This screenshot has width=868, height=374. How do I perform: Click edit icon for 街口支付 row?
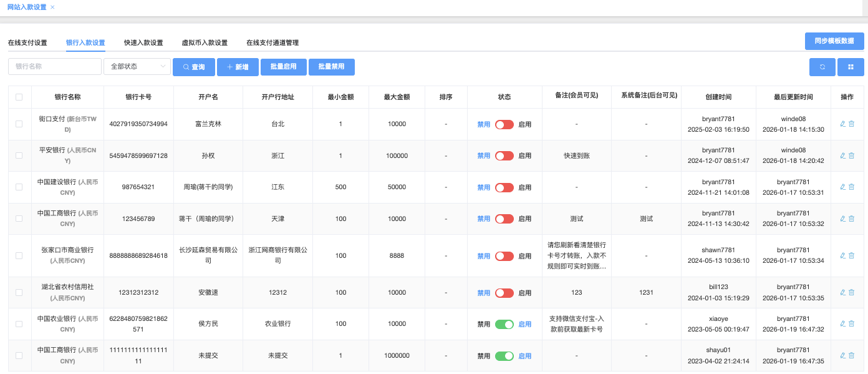coord(843,124)
